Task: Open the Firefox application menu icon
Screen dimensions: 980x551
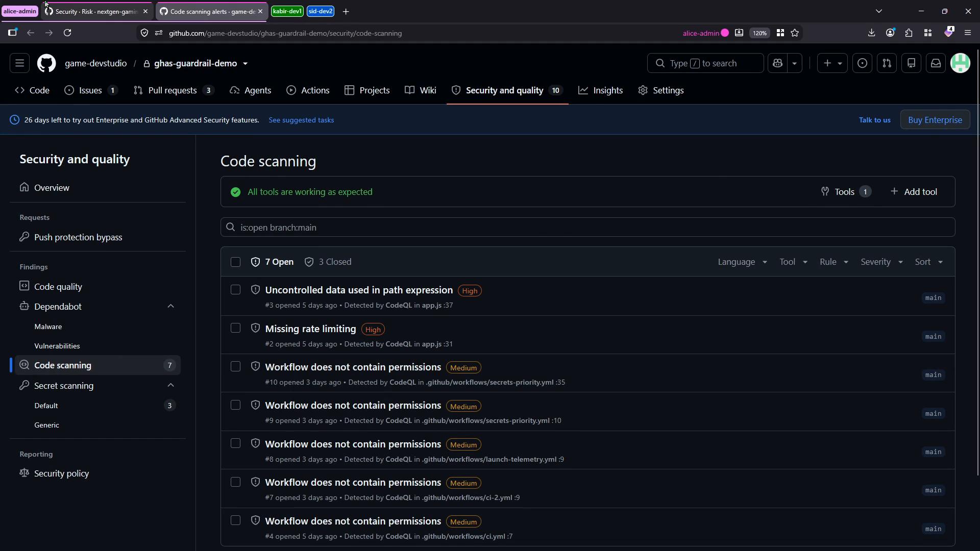Action: pos(968,33)
